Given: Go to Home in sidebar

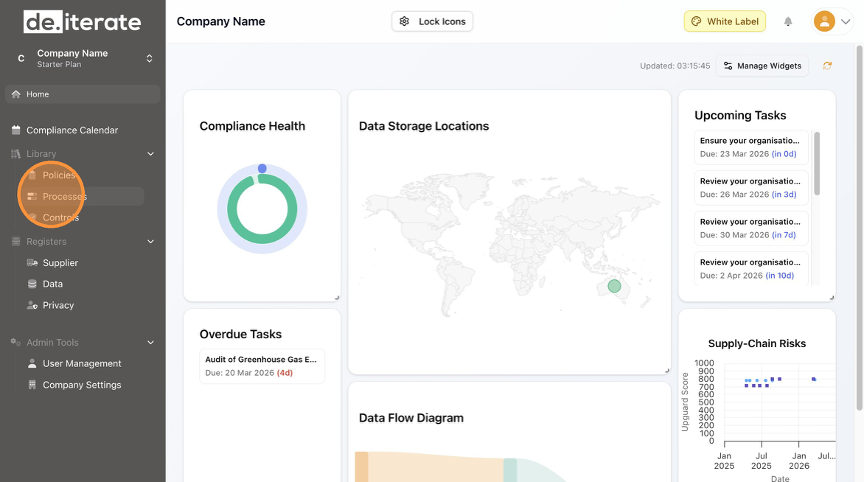Looking at the screenshot, I should (x=82, y=94).
